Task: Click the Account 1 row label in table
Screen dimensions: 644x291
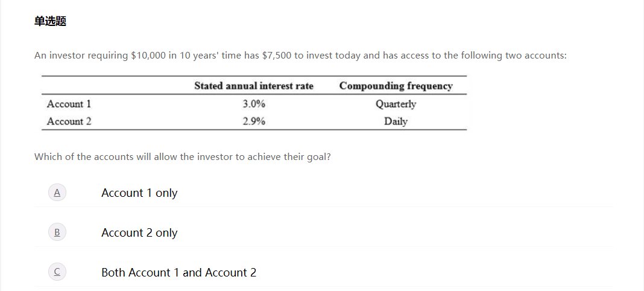Action: tap(69, 104)
